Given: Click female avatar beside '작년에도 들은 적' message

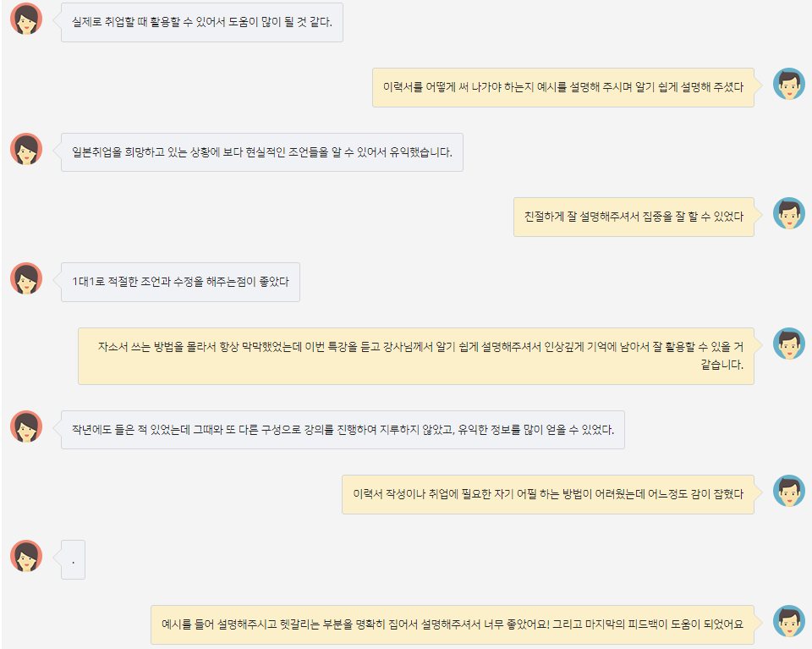Looking at the screenshot, I should 26,426.
